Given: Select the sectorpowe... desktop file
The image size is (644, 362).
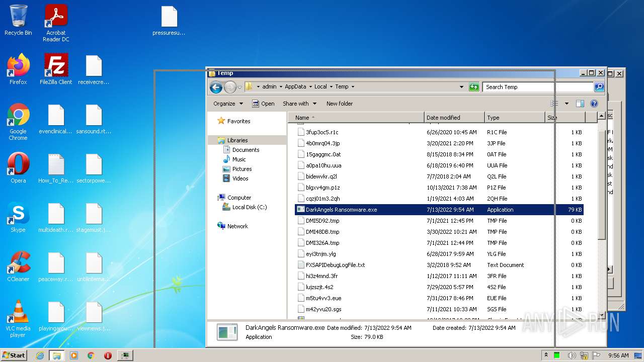Looking at the screenshot, I should pyautogui.click(x=94, y=168).
